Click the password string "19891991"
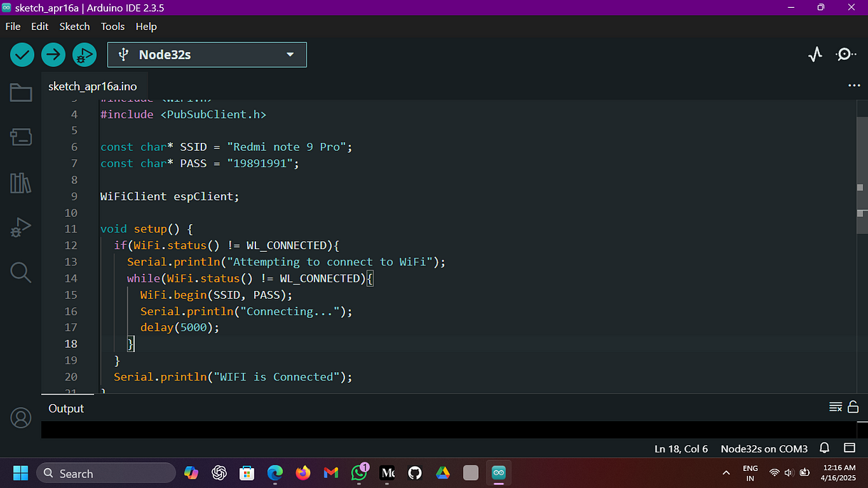Image resolution: width=868 pixels, height=488 pixels. pos(260,163)
